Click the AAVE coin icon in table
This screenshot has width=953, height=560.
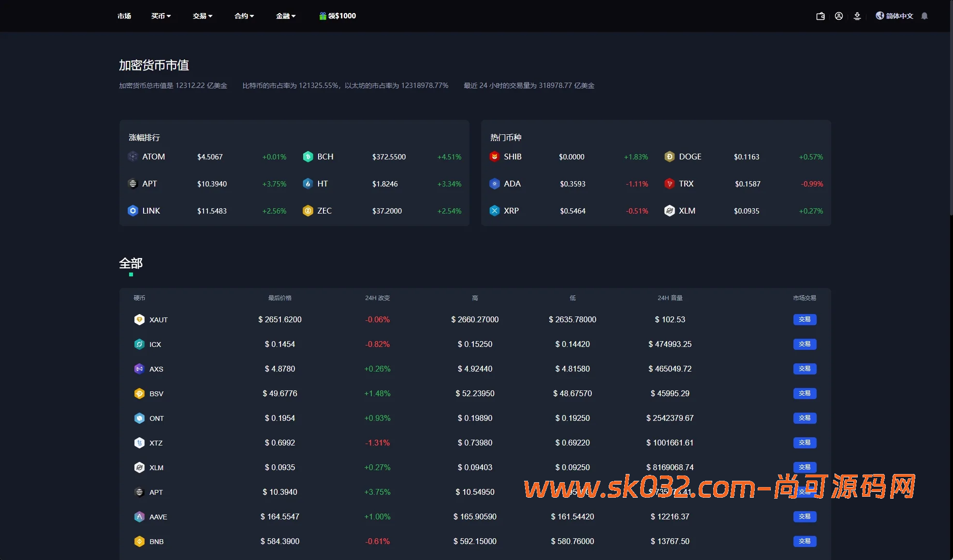(139, 517)
